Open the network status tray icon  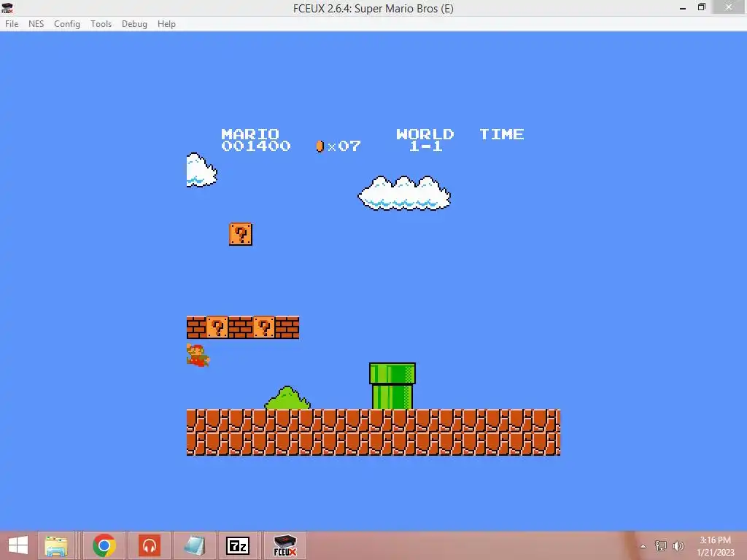click(x=661, y=545)
